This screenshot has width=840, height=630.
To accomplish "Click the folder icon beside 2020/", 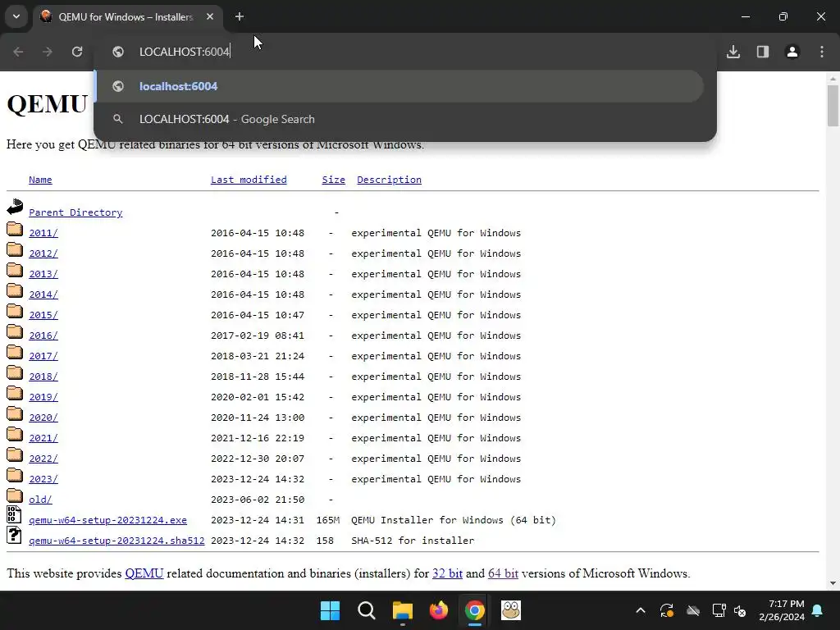I will [x=15, y=413].
